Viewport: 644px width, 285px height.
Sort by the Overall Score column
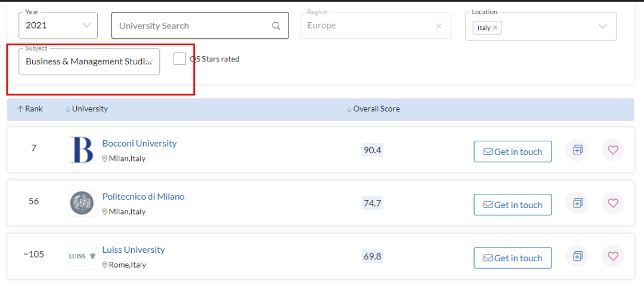coord(373,109)
